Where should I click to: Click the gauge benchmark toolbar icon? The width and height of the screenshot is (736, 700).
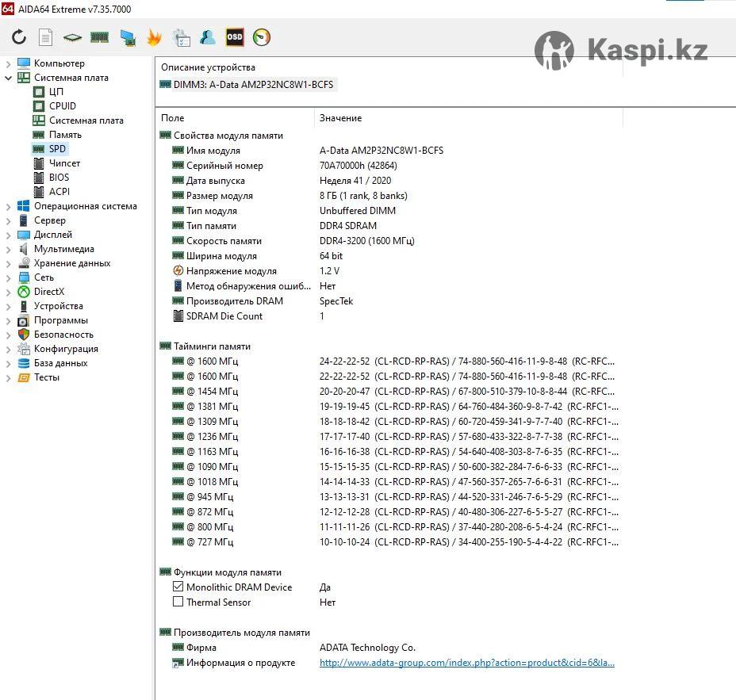click(x=262, y=37)
